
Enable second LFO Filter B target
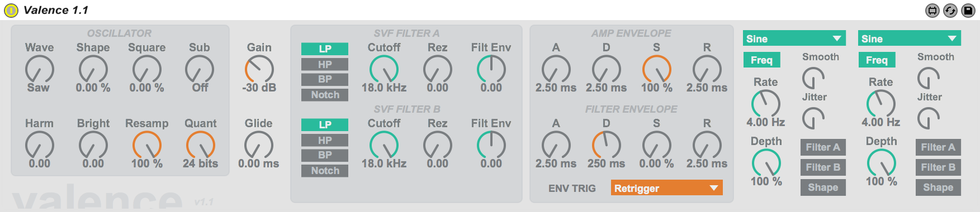(938, 167)
